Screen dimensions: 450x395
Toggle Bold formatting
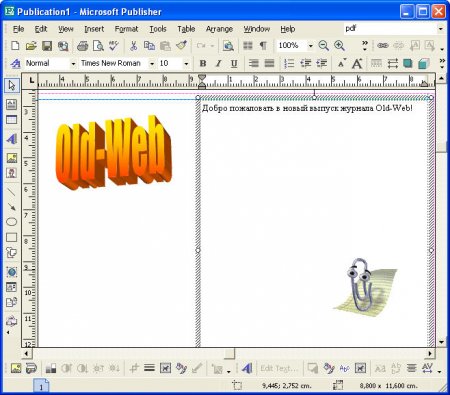pyautogui.click(x=202, y=63)
